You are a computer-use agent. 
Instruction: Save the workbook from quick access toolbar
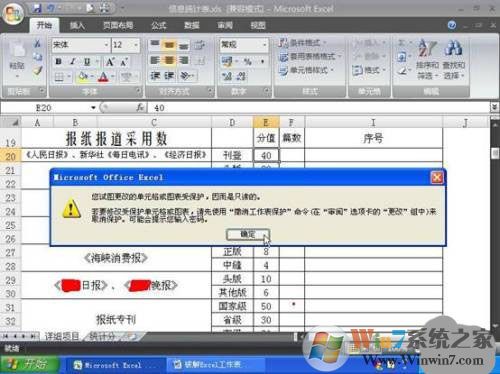[x=37, y=8]
